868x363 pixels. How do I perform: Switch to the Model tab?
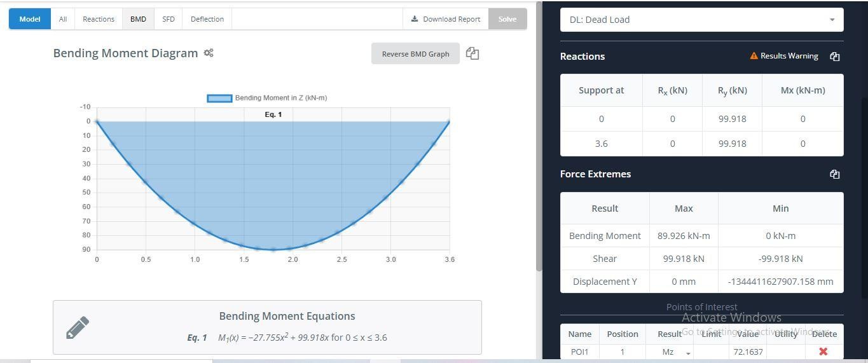pos(30,19)
